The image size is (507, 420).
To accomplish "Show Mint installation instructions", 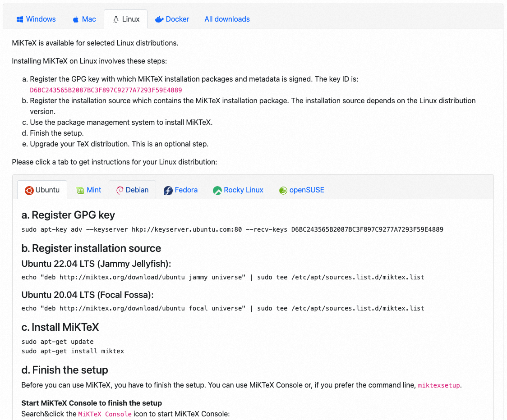I will coord(88,190).
